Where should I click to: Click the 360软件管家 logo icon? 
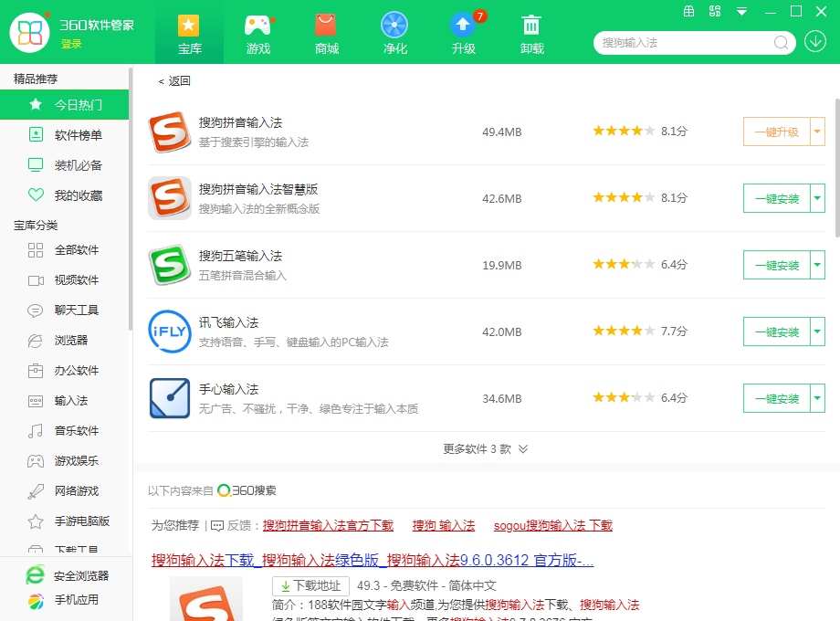[29, 33]
